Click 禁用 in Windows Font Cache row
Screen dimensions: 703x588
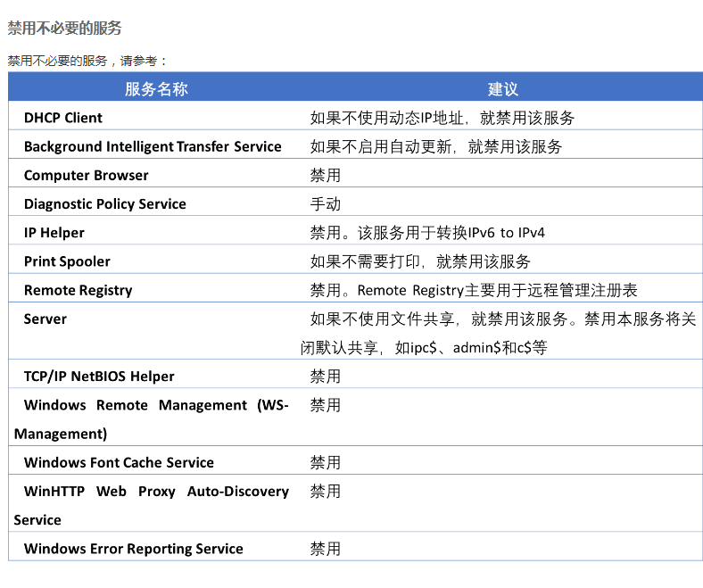[326, 462]
